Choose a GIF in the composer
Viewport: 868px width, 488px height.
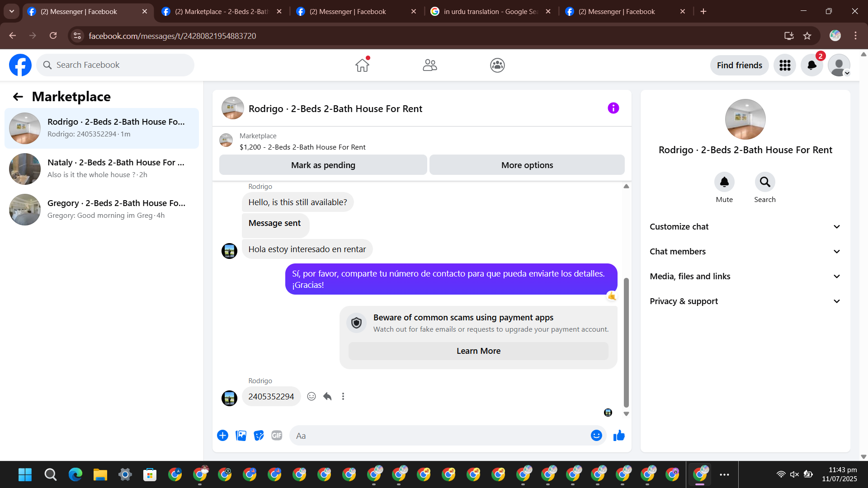(x=277, y=435)
